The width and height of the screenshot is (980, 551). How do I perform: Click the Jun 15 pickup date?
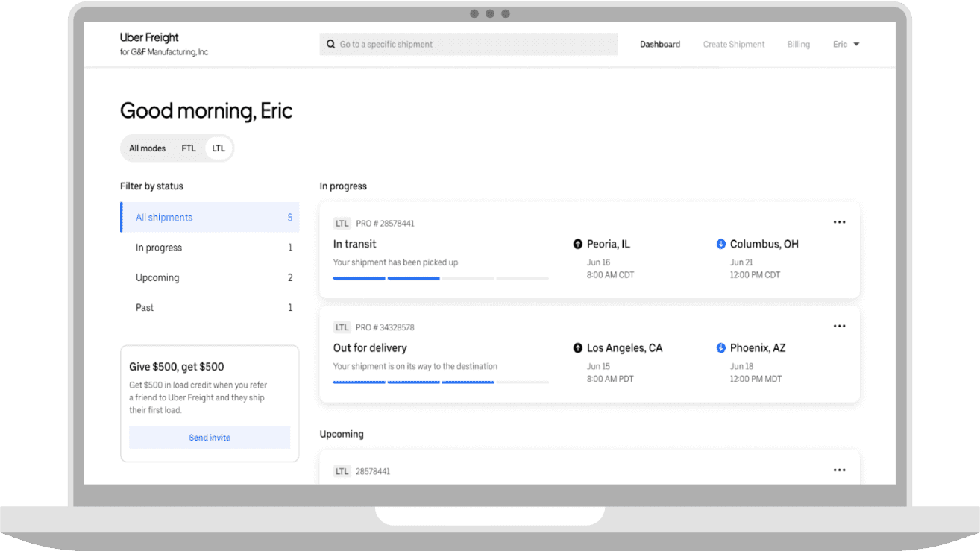pyautogui.click(x=598, y=366)
